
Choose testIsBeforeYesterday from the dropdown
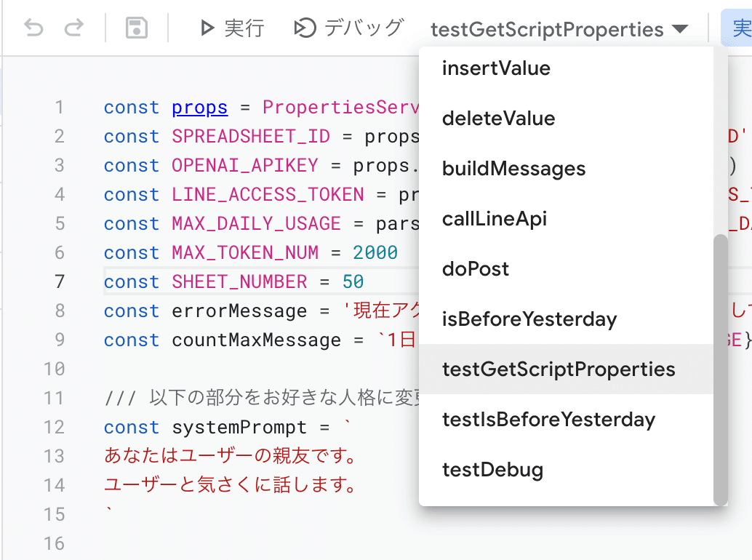click(548, 420)
